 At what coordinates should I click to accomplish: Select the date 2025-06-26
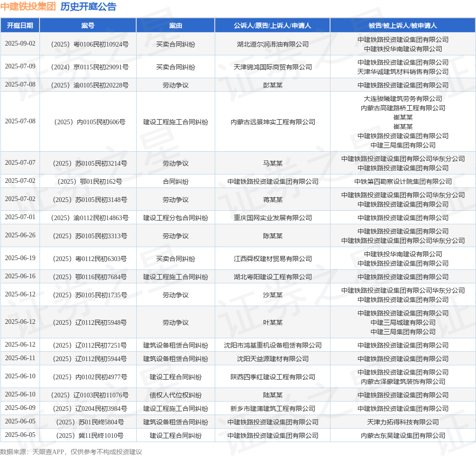[20, 235]
